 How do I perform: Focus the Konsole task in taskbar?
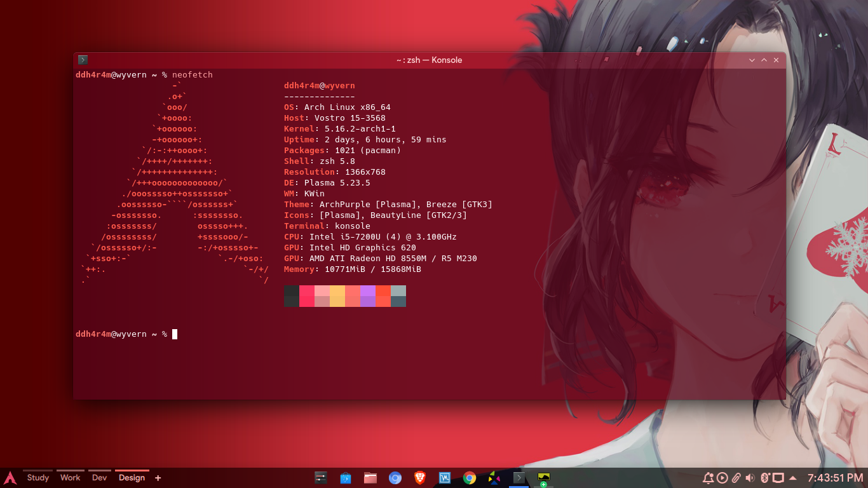tap(519, 478)
